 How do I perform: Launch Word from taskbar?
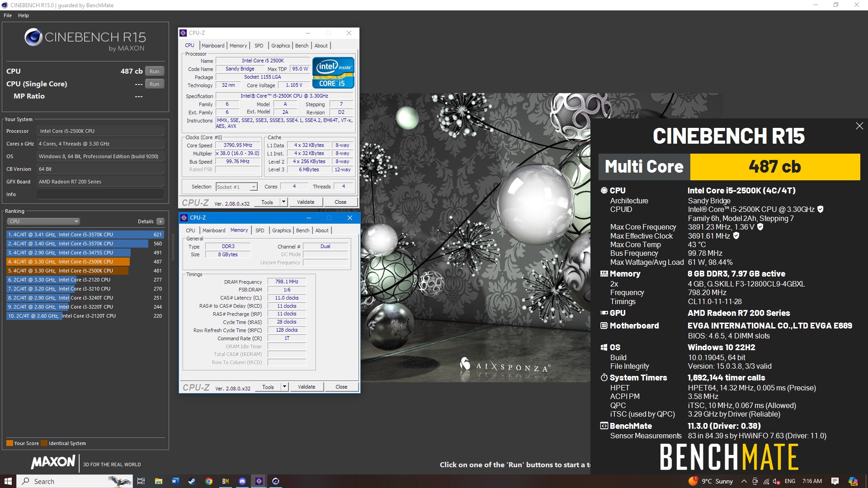(x=175, y=481)
